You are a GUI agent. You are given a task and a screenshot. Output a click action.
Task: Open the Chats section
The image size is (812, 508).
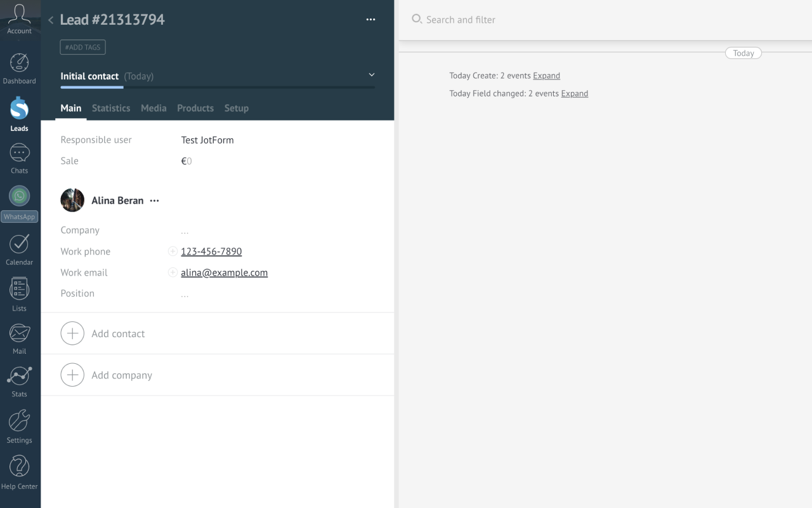coord(20,156)
